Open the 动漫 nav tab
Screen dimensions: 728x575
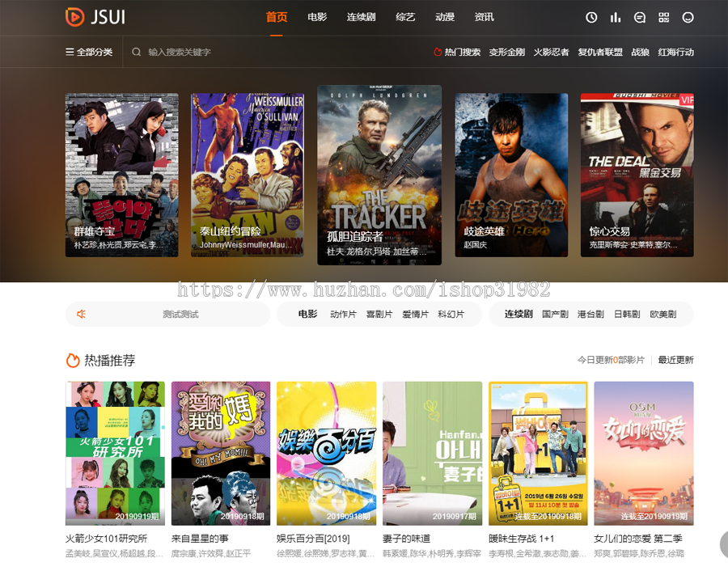click(445, 17)
